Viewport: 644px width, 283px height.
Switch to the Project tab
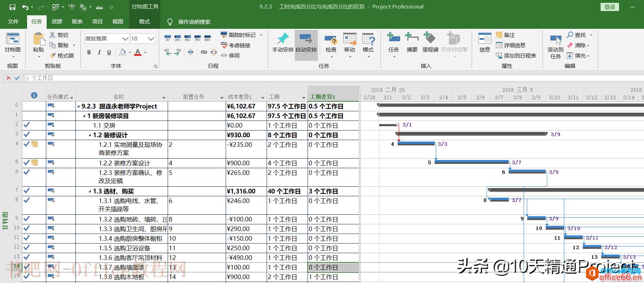[98, 22]
